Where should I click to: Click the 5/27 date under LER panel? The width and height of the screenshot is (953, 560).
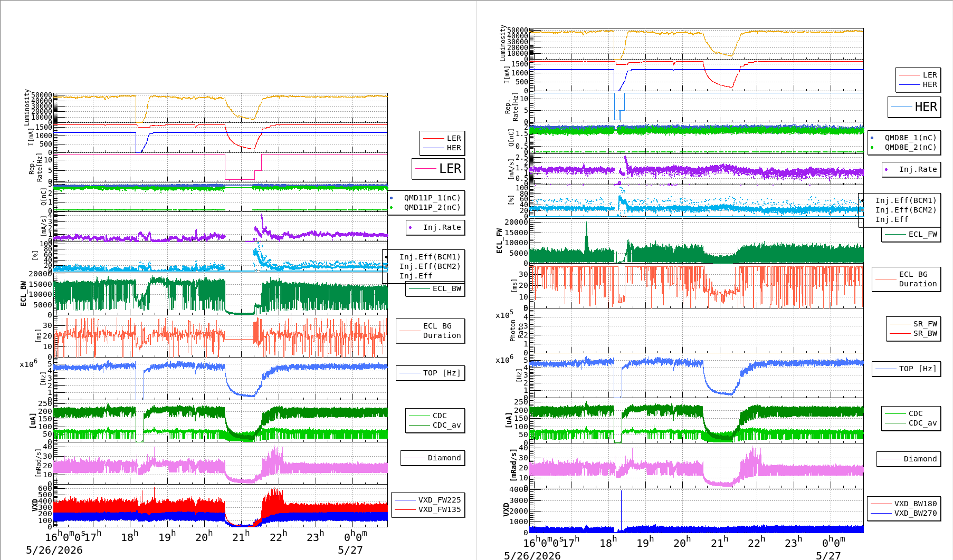click(x=350, y=550)
